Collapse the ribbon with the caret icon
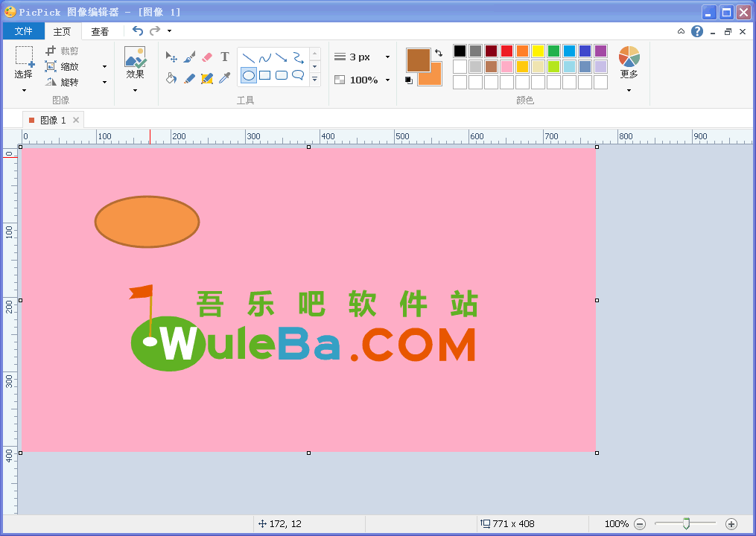This screenshot has height=536, width=756. pyautogui.click(x=681, y=31)
